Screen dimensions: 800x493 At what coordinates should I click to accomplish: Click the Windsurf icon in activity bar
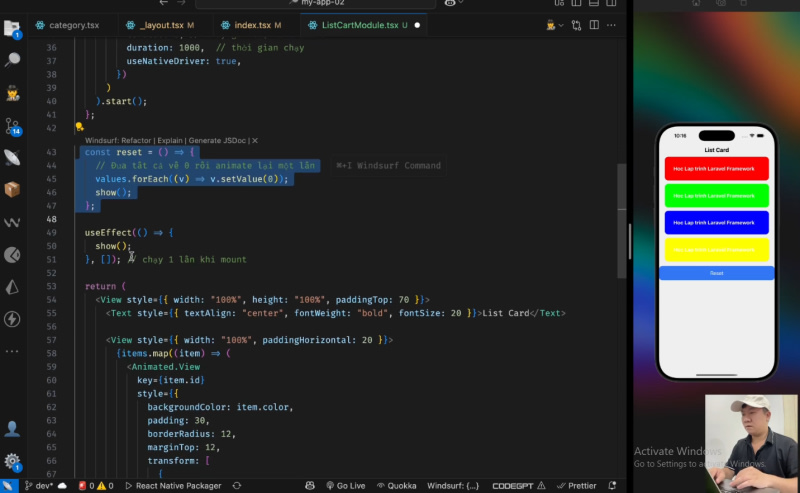click(12, 222)
